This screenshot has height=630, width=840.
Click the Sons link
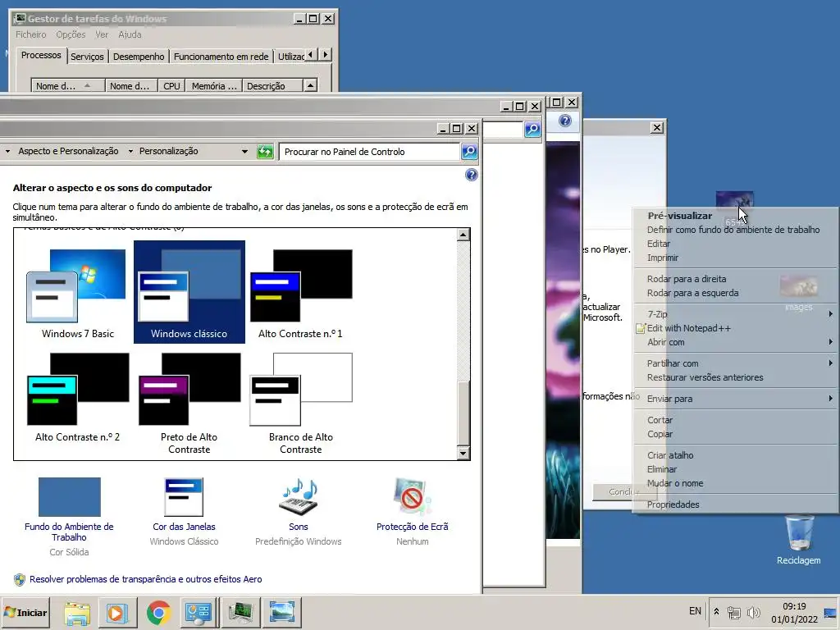(299, 527)
